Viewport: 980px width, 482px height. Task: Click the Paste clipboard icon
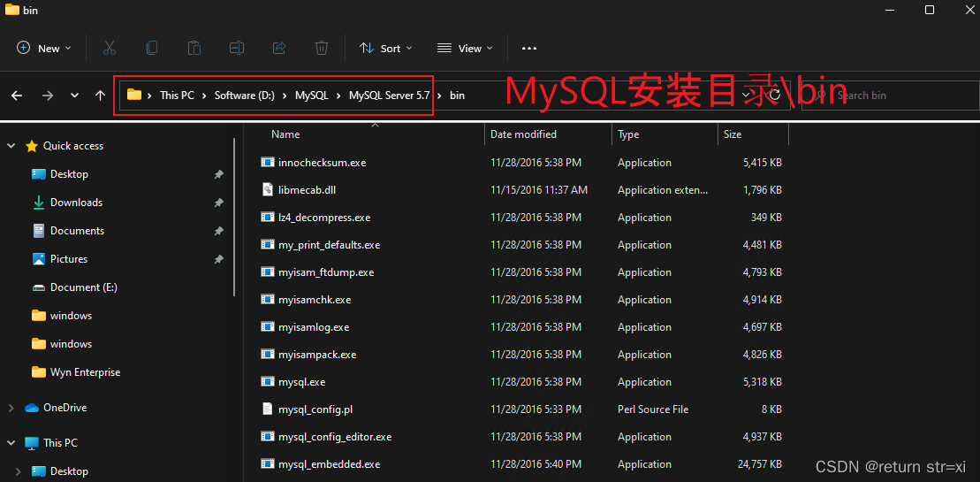click(x=194, y=48)
